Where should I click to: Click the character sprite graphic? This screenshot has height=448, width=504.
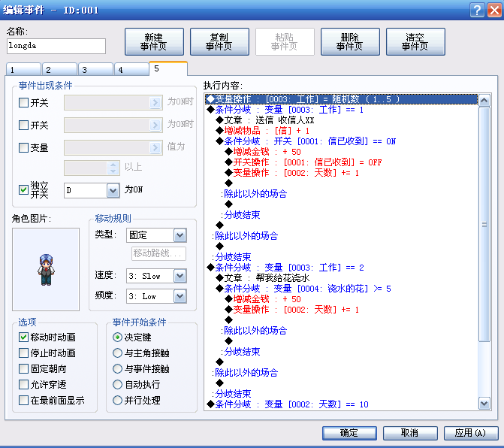46,270
